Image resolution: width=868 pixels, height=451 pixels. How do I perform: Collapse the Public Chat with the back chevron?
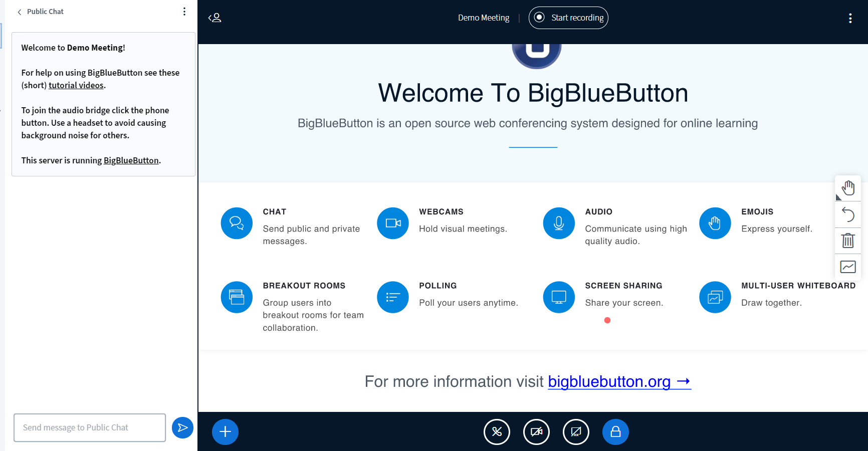point(19,11)
